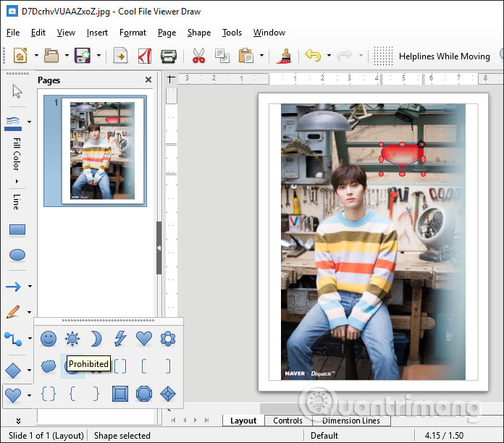Switch to the Dimension Lines tab

[351, 421]
